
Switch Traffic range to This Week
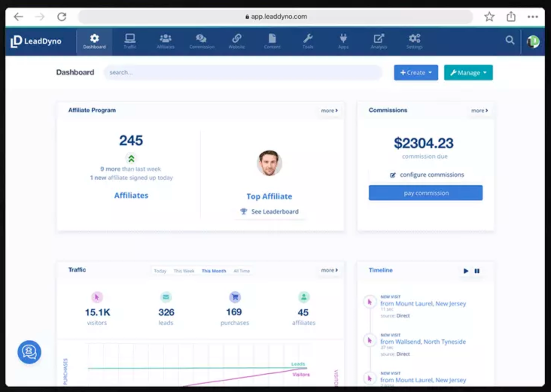tap(184, 271)
